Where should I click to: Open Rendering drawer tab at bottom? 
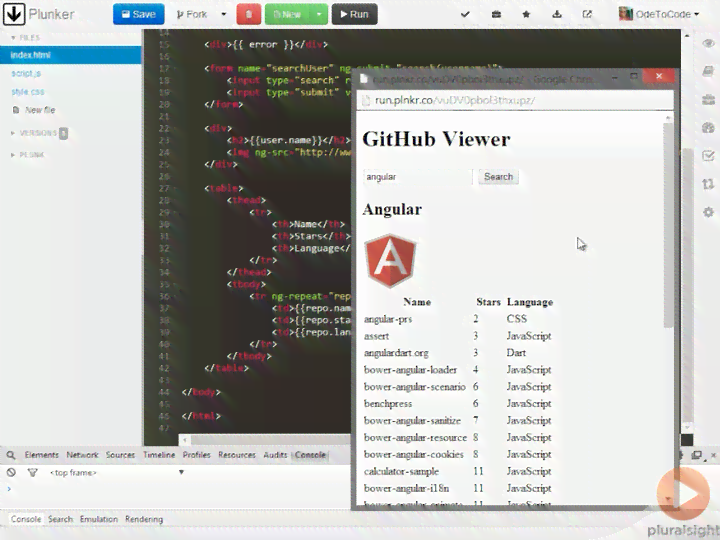tap(144, 519)
